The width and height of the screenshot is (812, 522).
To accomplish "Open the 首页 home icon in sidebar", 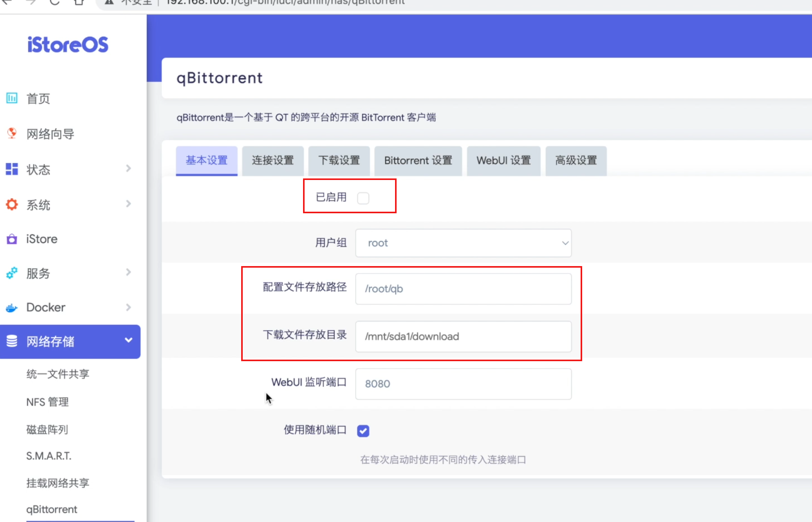I will [12, 98].
